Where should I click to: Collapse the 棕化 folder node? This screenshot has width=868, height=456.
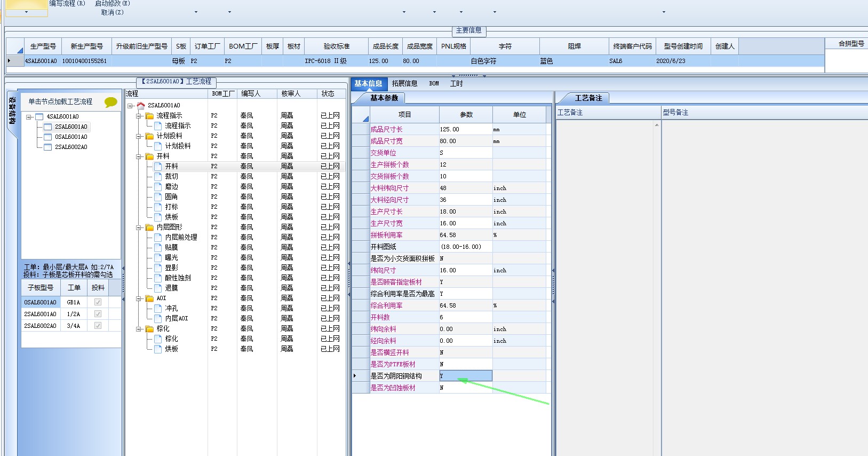[139, 329]
